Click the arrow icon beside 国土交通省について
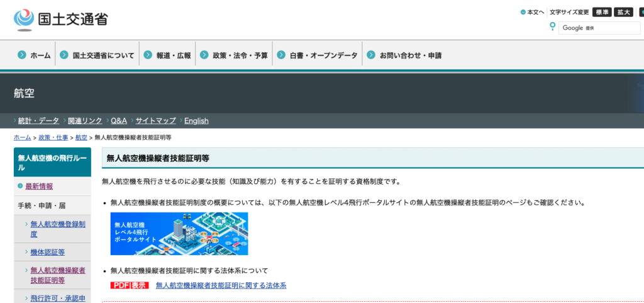Screen dimensions: 644x303 click(x=64, y=55)
